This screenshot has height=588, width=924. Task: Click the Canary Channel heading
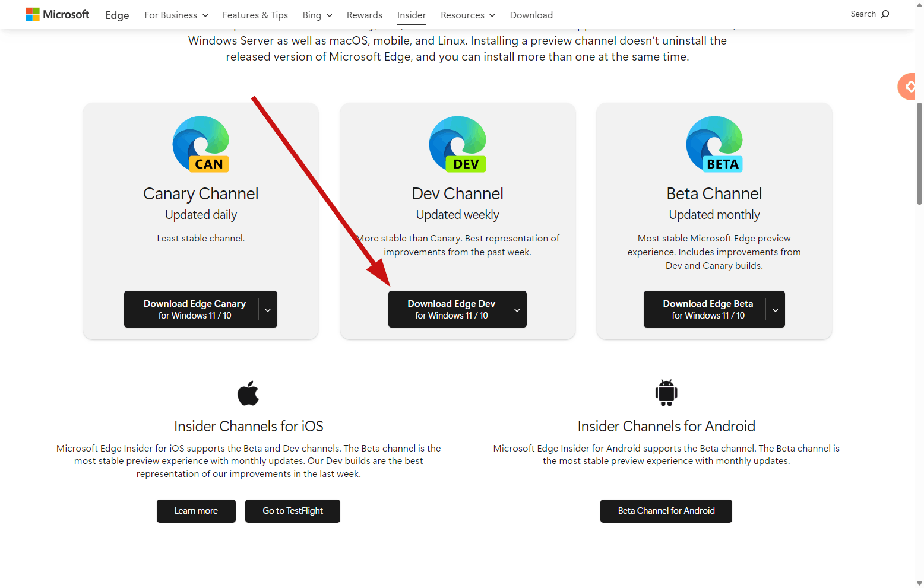201,193
